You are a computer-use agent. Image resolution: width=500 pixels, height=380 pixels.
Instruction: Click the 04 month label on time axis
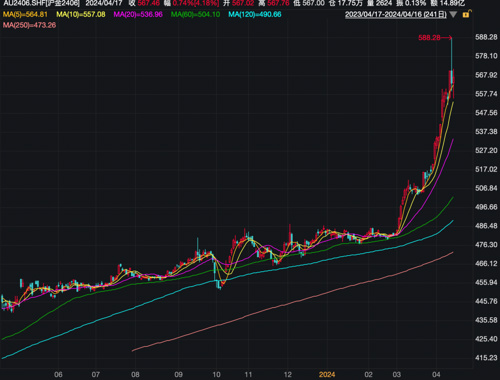point(436,375)
